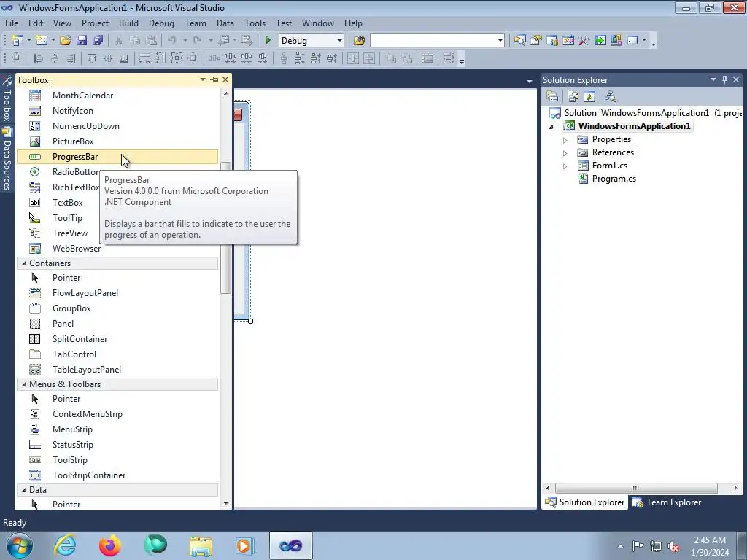Expand the References node in Solution Explorer
The width and height of the screenshot is (747, 560).
pos(565,153)
